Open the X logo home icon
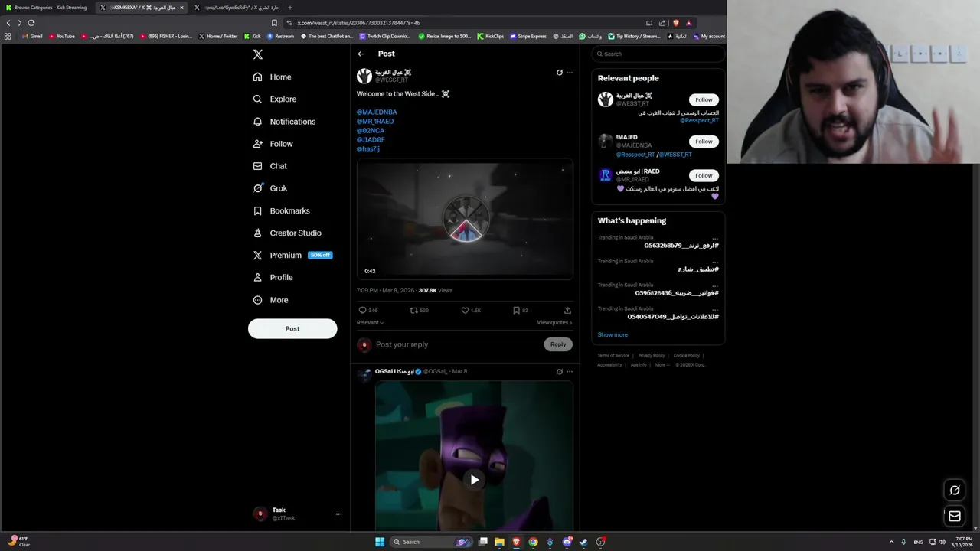 pos(258,54)
